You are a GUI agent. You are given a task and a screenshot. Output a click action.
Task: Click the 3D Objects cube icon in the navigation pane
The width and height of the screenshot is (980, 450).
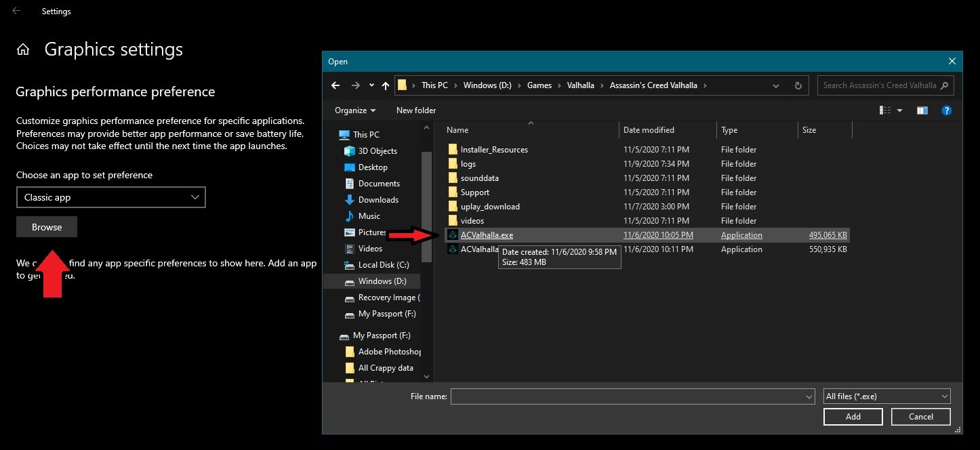pyautogui.click(x=350, y=151)
